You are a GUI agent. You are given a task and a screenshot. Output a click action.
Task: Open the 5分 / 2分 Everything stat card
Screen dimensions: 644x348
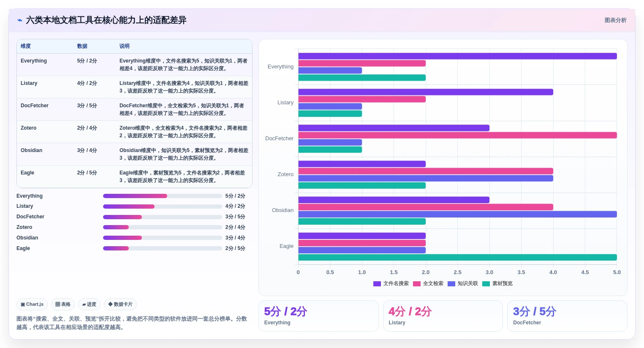point(318,316)
